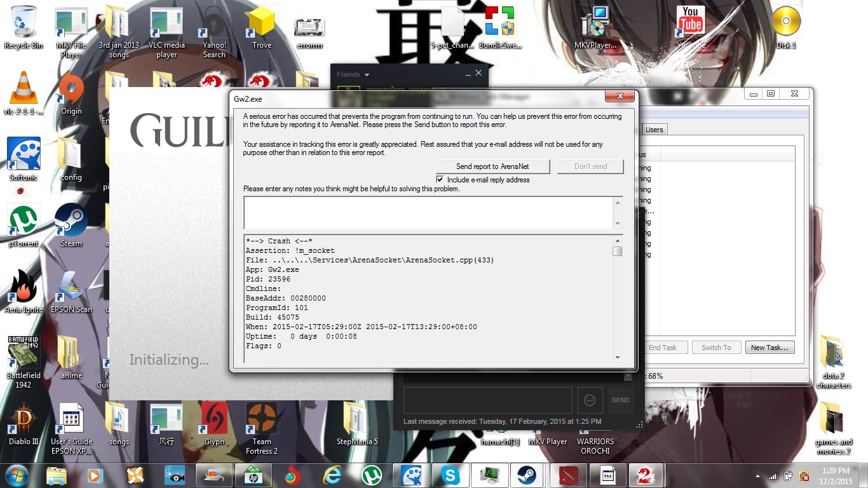Click the crash log scrollbar up arrow

coord(618,240)
